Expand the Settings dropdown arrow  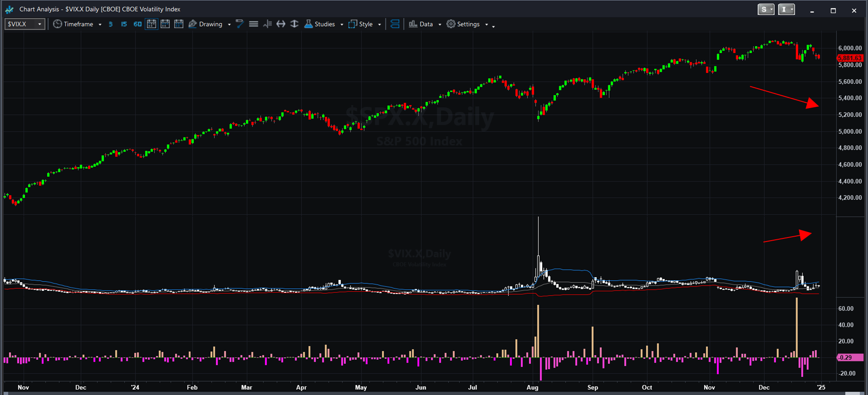coord(486,24)
